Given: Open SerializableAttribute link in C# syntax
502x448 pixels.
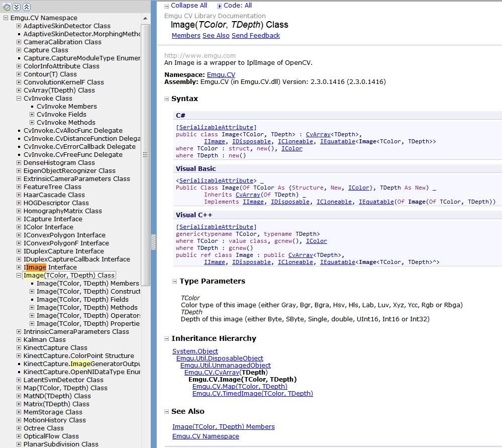Looking at the screenshot, I should coord(216,127).
